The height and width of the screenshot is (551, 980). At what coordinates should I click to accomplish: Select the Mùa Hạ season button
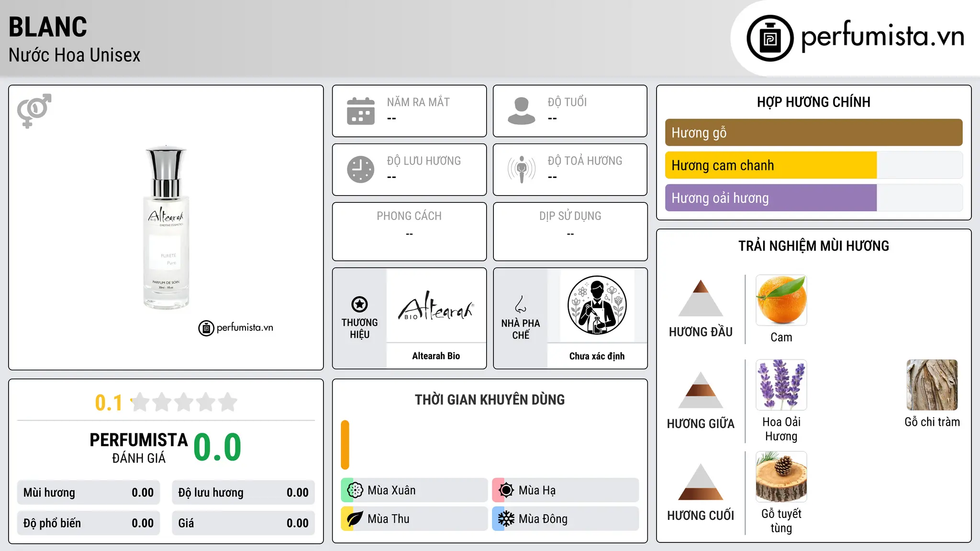click(566, 490)
